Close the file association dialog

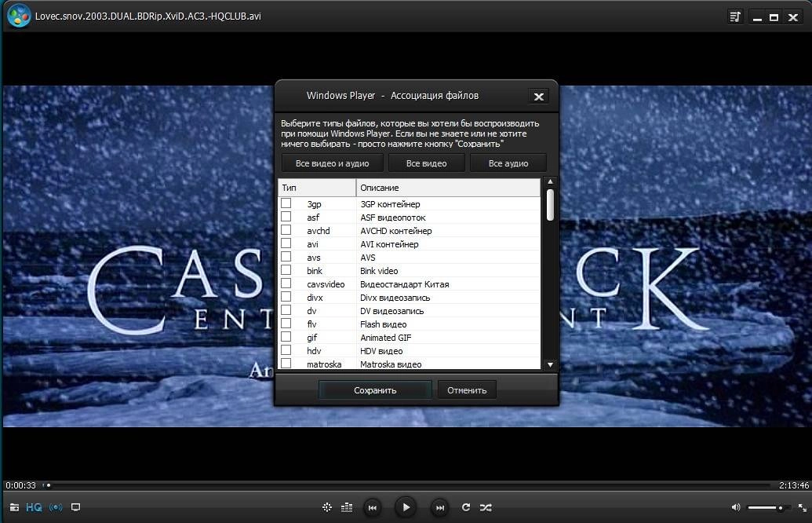coord(538,97)
